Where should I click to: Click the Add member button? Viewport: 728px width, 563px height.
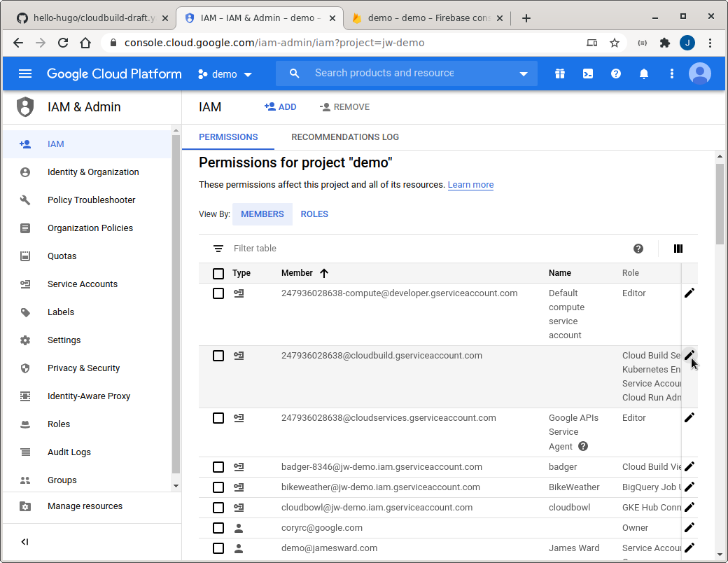click(x=281, y=107)
